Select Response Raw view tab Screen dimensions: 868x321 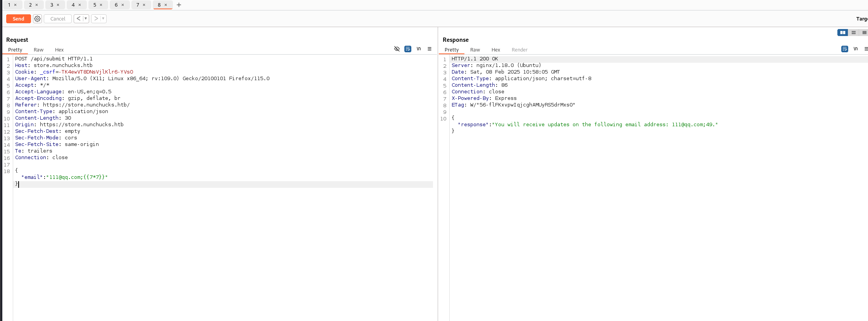click(475, 50)
